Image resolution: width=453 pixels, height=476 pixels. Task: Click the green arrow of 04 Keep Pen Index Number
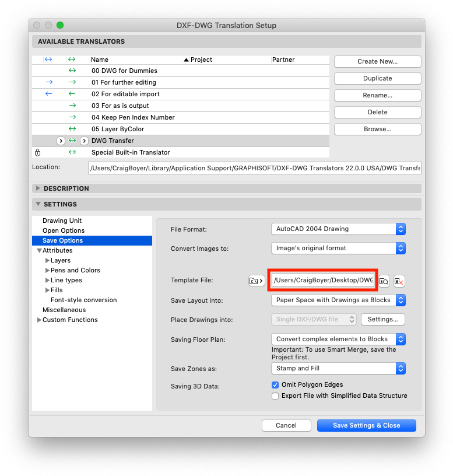point(72,117)
